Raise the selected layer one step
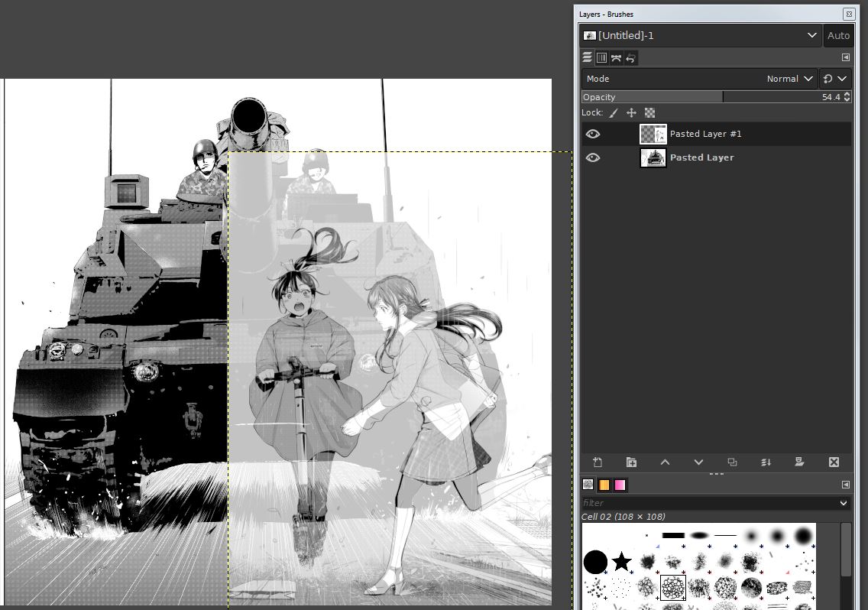The width and height of the screenshot is (868, 610). click(x=665, y=462)
